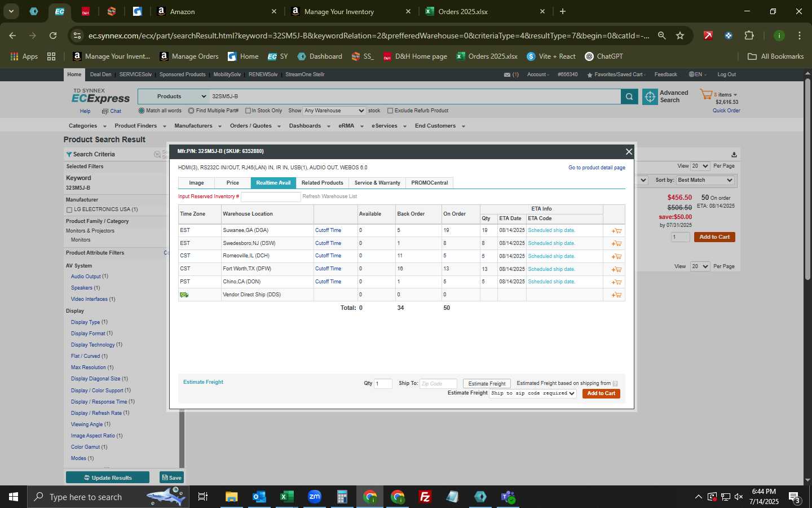Switch to the Image tab
This screenshot has width=812, height=508.
tap(197, 183)
